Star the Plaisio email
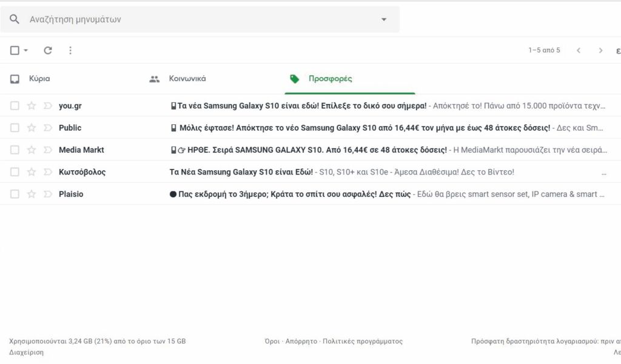The width and height of the screenshot is (621, 364). tap(32, 194)
